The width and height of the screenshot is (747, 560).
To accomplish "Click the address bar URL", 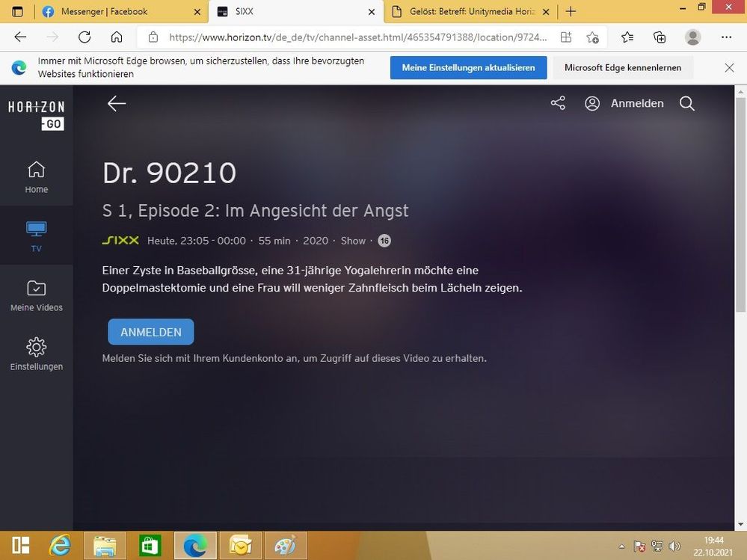I will [357, 37].
